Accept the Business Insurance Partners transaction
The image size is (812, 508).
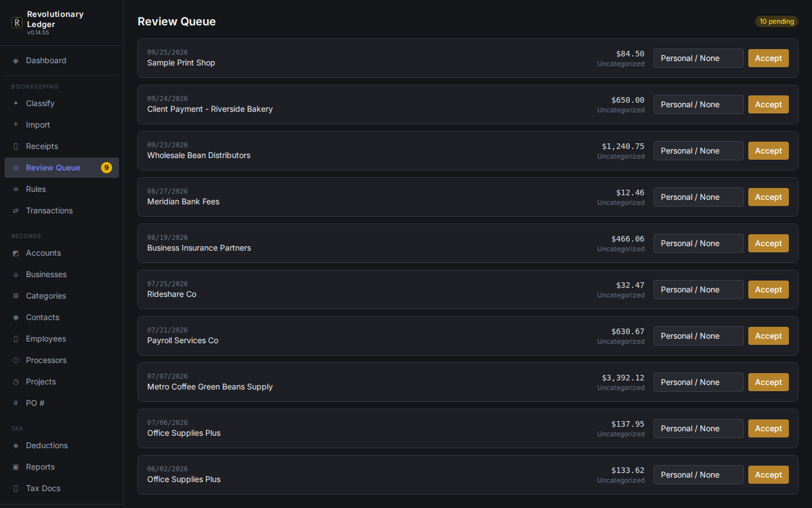(768, 243)
